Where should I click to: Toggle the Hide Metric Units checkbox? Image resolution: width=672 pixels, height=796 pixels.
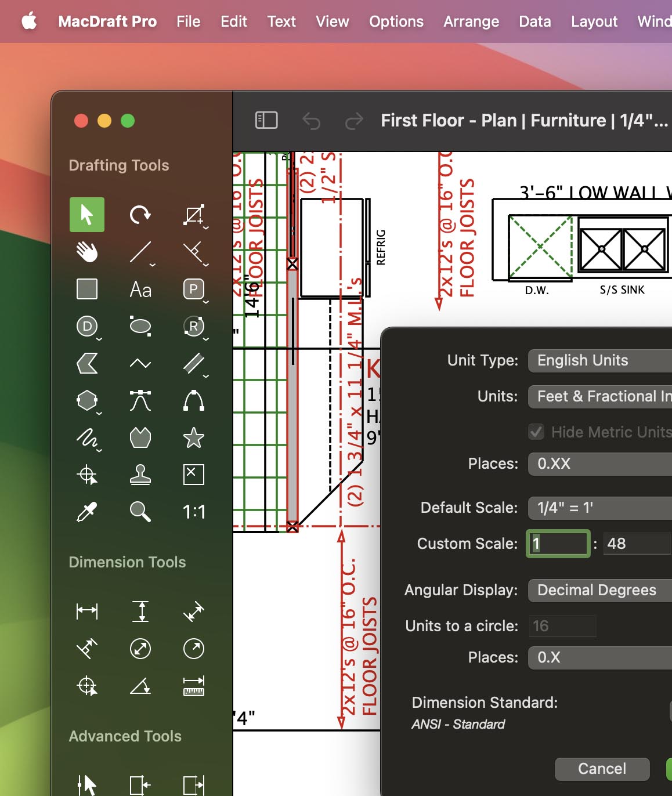(536, 432)
